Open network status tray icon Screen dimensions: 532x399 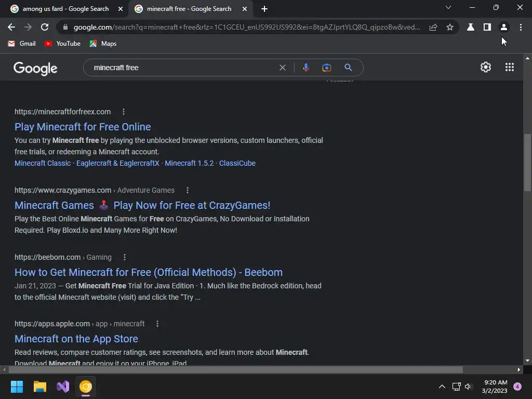click(x=457, y=387)
